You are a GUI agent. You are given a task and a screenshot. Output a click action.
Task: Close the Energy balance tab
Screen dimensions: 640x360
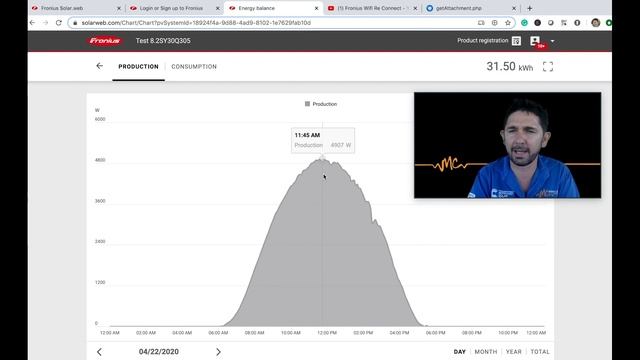click(316, 8)
